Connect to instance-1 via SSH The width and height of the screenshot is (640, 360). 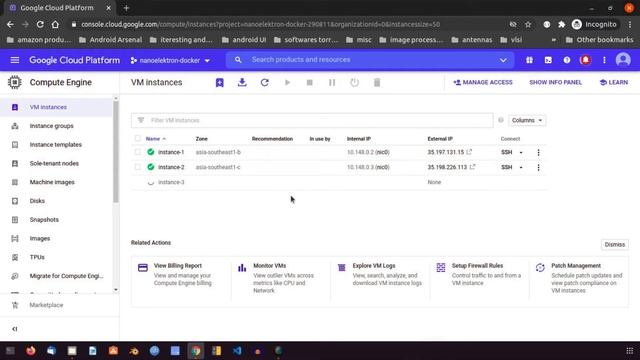pyautogui.click(x=507, y=152)
